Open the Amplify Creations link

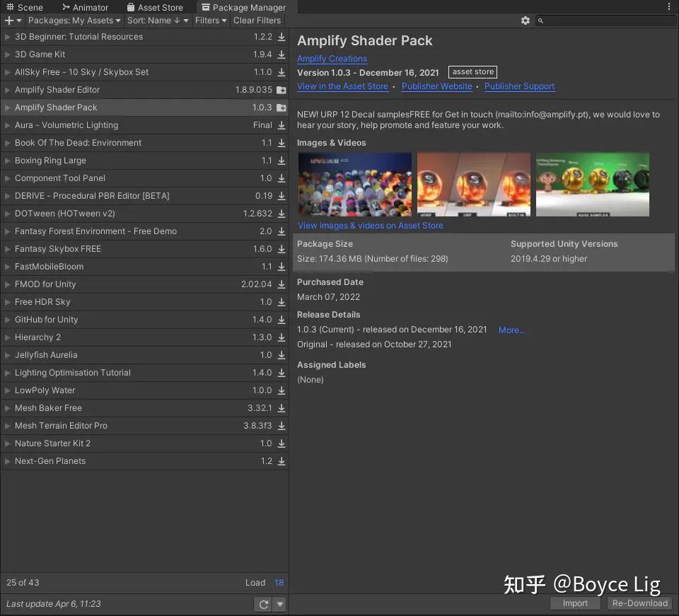(x=332, y=59)
